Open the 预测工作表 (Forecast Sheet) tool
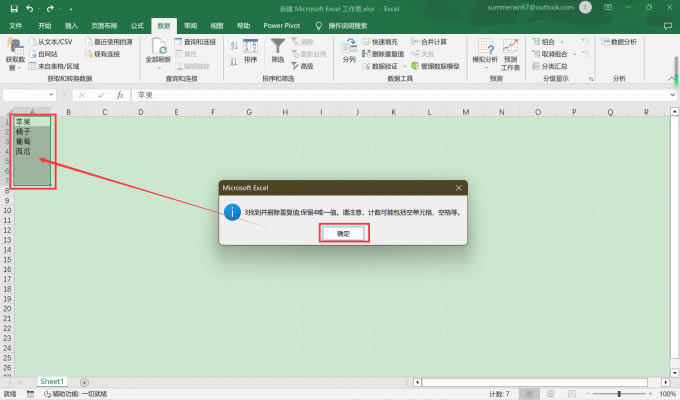 (x=510, y=52)
